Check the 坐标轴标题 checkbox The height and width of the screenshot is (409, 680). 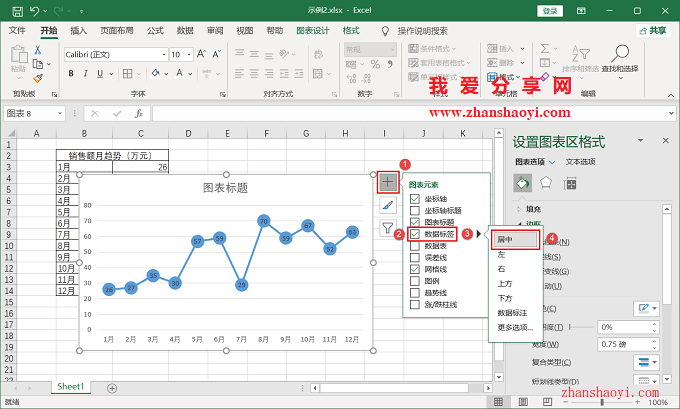tap(415, 210)
